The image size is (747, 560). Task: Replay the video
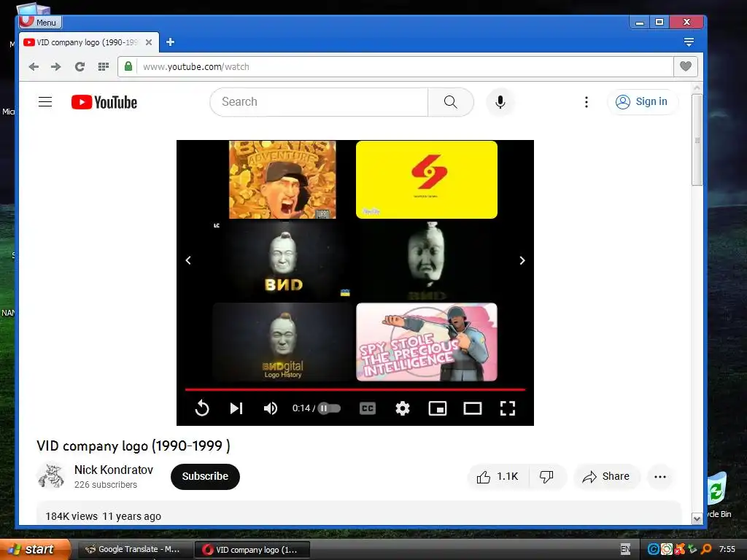[x=202, y=408]
